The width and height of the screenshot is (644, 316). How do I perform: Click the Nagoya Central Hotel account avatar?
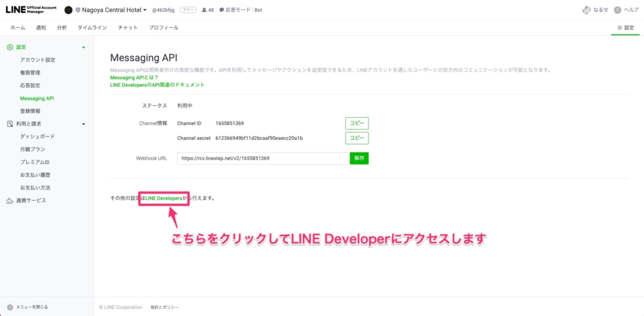coord(69,10)
